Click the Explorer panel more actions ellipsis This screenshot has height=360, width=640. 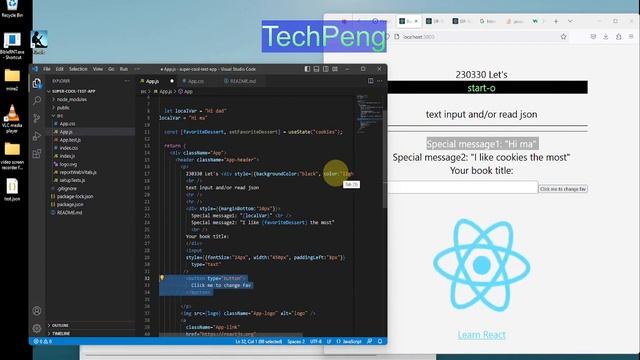pyautogui.click(x=127, y=81)
